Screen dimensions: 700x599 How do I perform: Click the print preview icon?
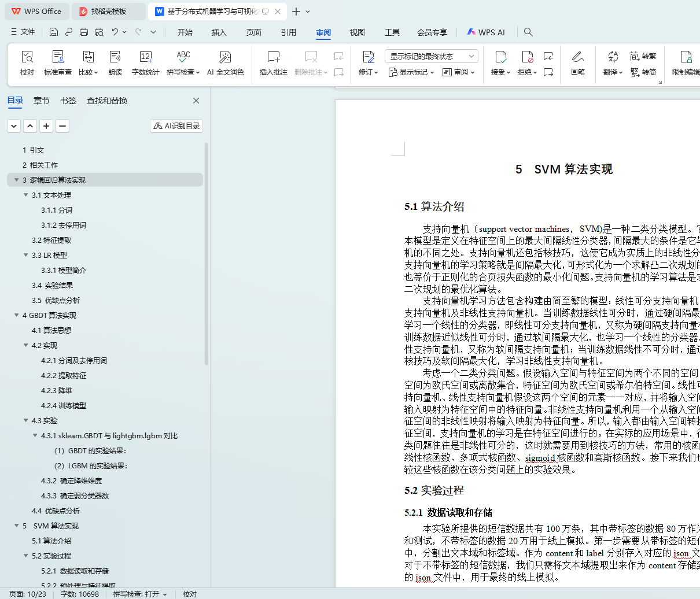(99, 32)
